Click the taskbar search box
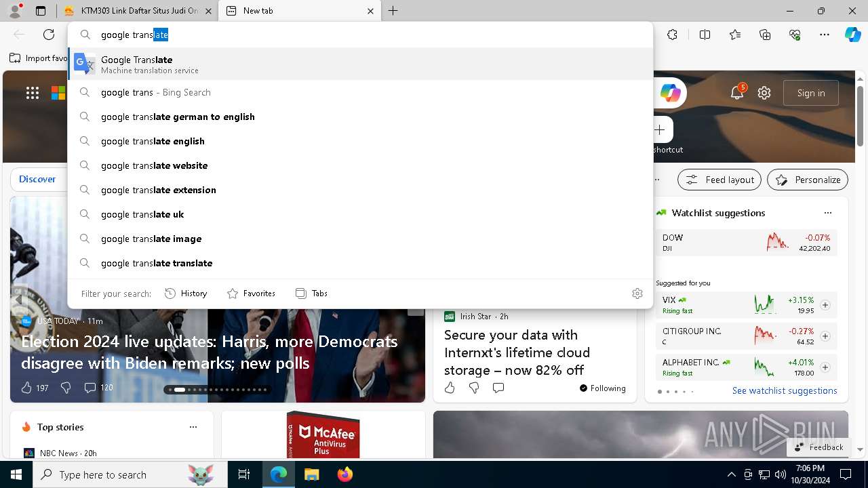The height and width of the screenshot is (488, 868). coord(130,474)
